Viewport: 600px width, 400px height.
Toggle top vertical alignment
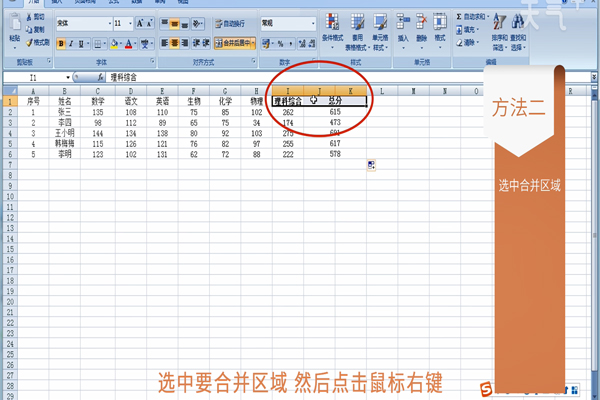coord(165,24)
